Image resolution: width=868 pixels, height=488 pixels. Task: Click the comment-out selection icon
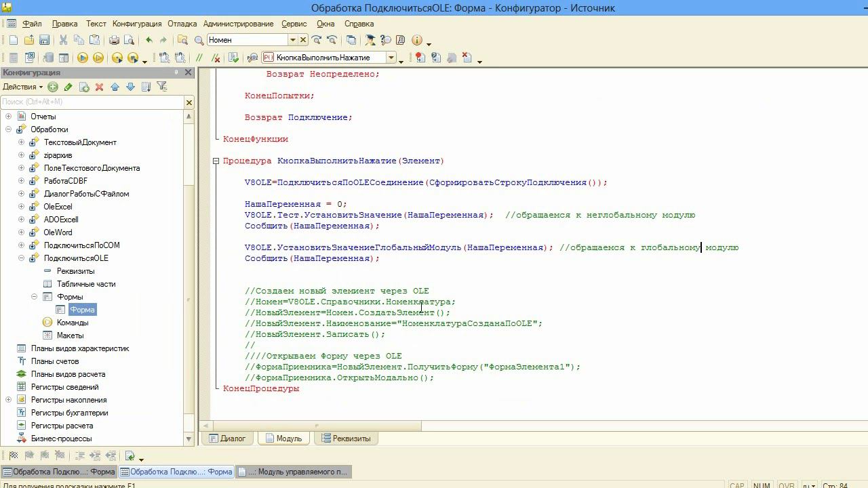199,58
